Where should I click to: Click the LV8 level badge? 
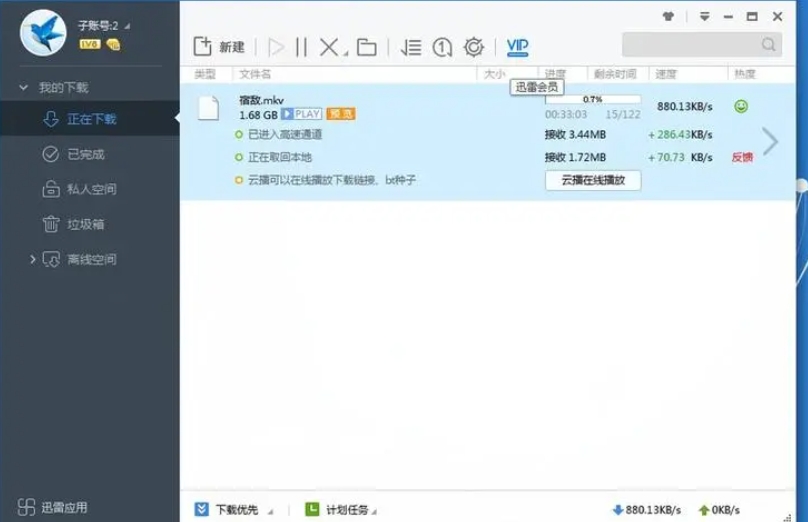coord(90,44)
